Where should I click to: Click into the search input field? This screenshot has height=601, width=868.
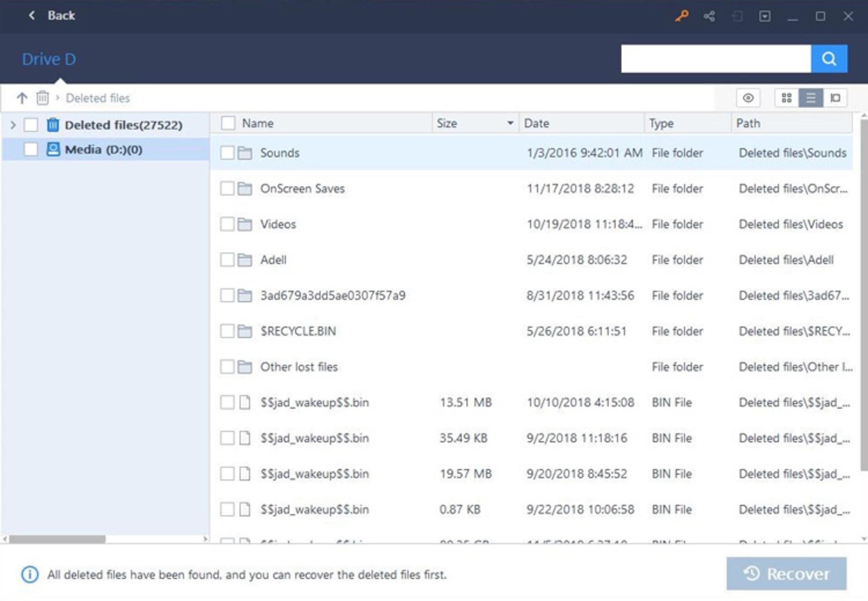click(716, 58)
